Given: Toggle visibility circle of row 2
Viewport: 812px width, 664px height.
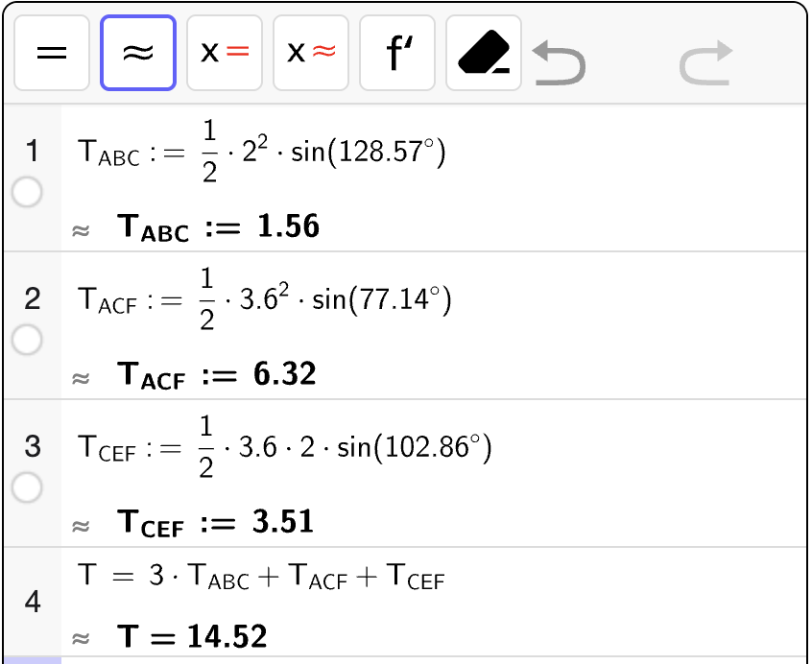Looking at the screenshot, I should tap(27, 340).
